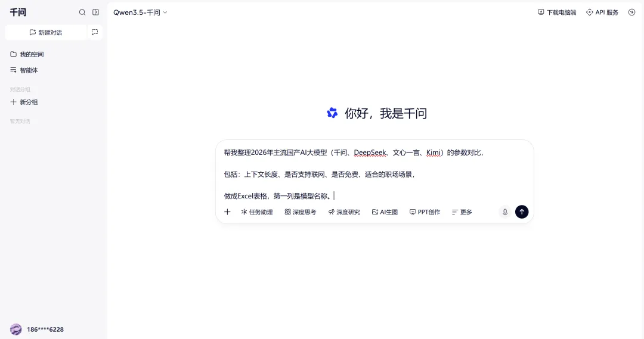Click the 千问 logo title in sidebar
The height and width of the screenshot is (339, 644).
click(x=18, y=13)
